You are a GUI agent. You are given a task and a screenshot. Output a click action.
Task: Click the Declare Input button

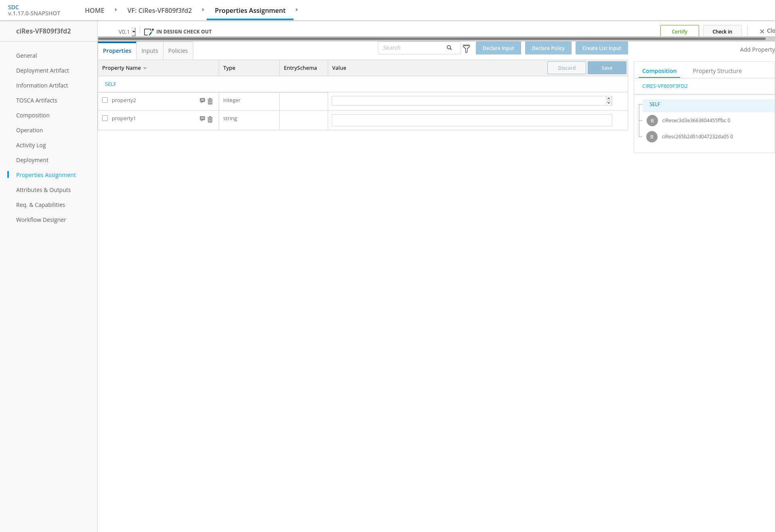499,48
